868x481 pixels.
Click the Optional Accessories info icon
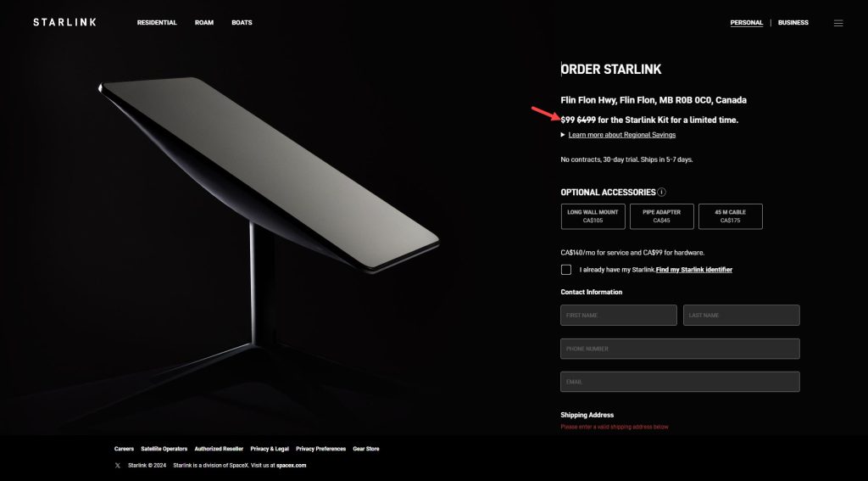661,193
